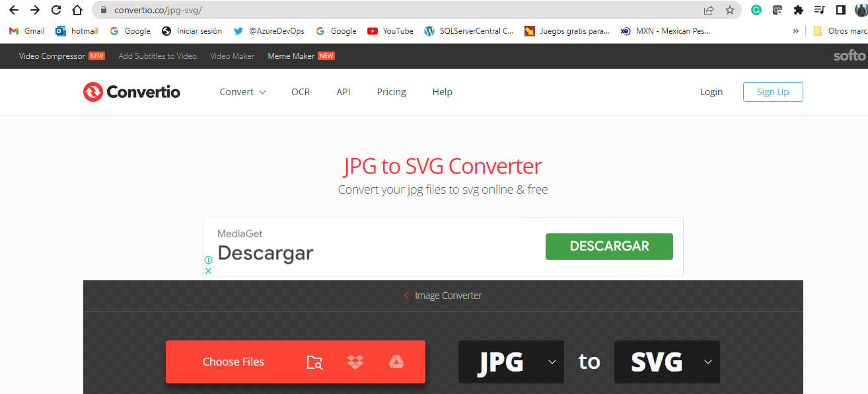This screenshot has width=868, height=394.
Task: Open the YouTube bookmark
Action: (x=390, y=31)
